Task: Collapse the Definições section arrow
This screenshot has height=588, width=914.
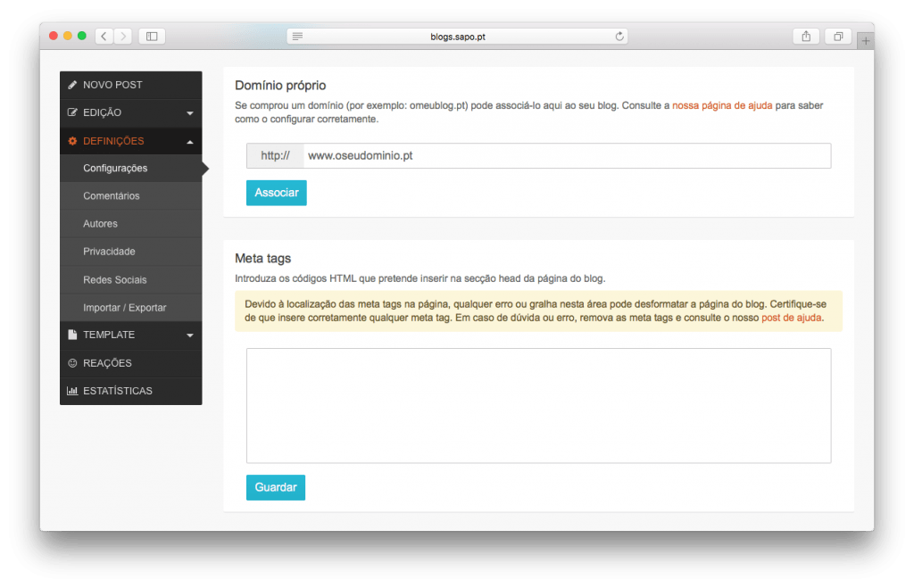Action: click(x=190, y=141)
